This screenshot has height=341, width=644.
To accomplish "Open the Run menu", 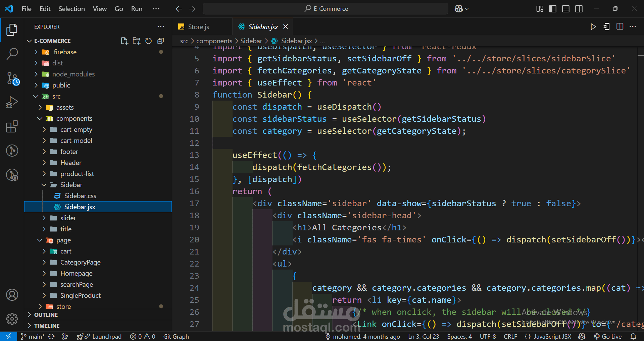I will point(137,9).
